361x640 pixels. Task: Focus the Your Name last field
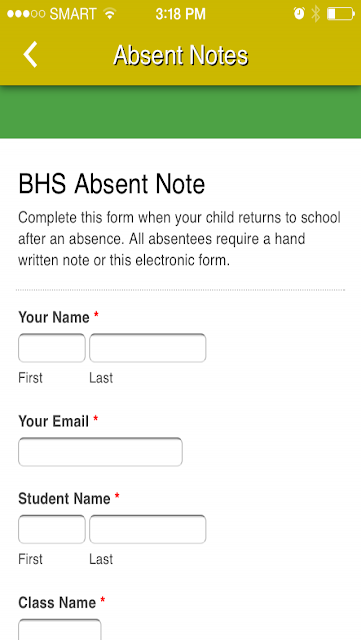pos(147,348)
